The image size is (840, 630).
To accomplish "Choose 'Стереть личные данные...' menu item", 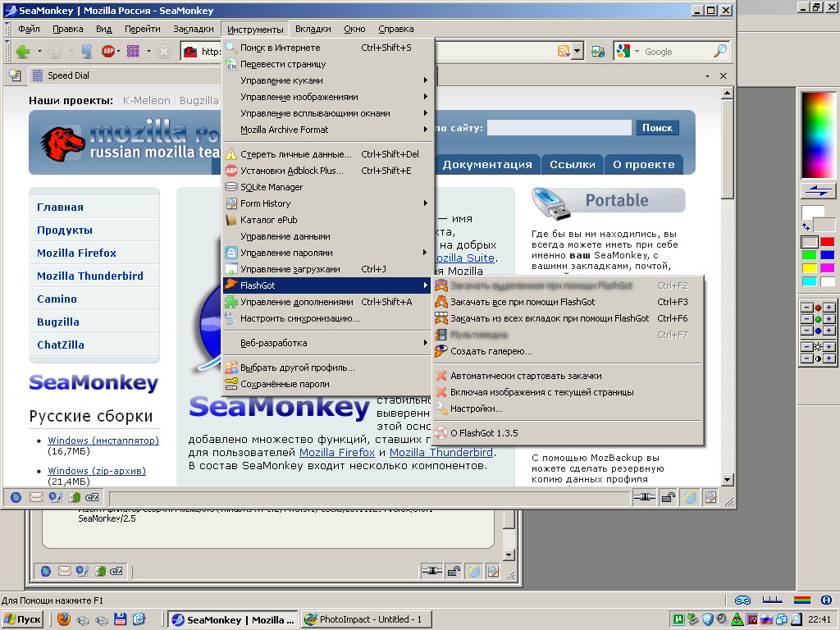I will [x=326, y=154].
